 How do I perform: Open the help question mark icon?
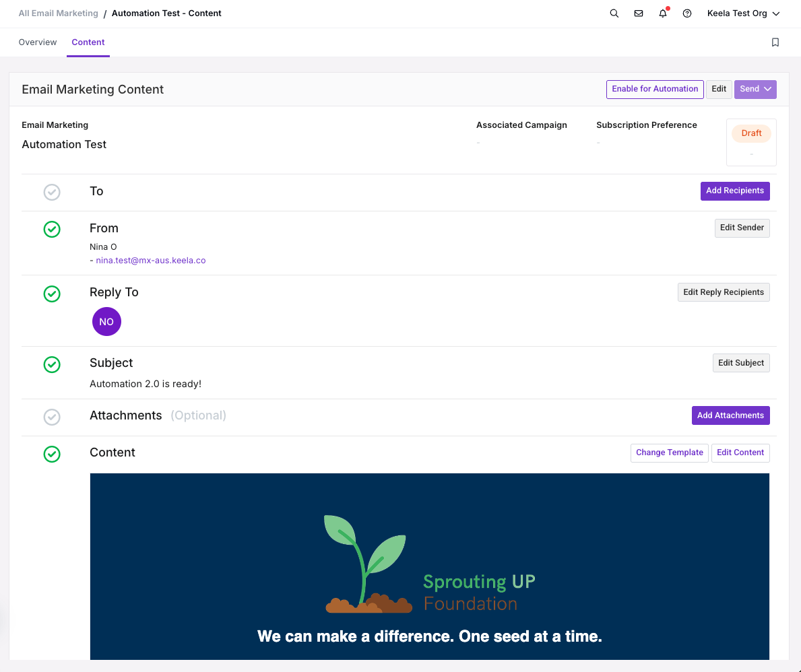tap(687, 13)
